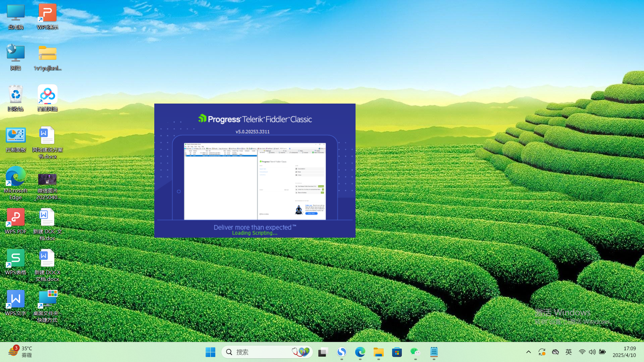Screen dimensions: 644x362
Task: Open WeChat from the taskbar
Action: (x=415, y=352)
